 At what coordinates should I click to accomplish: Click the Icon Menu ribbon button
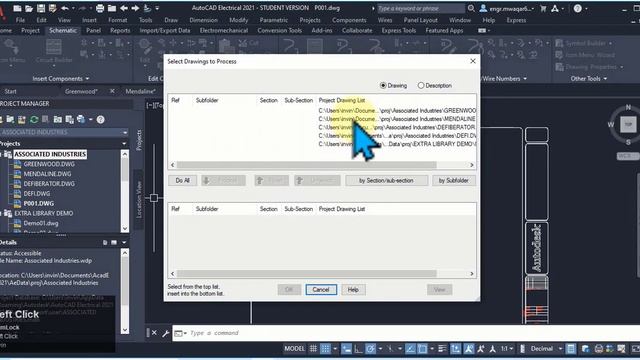coord(11,51)
